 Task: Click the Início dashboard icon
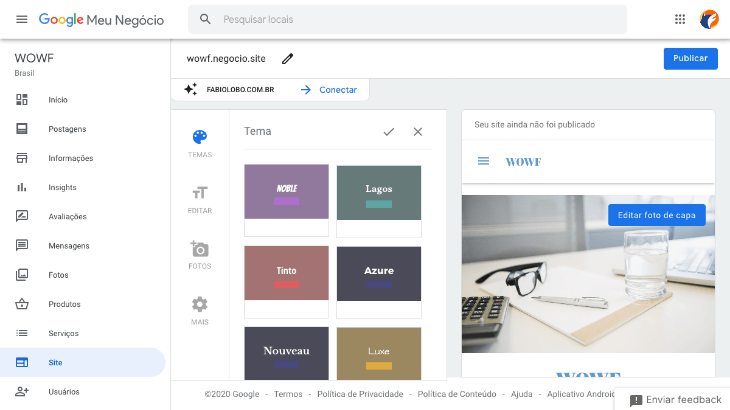point(22,100)
